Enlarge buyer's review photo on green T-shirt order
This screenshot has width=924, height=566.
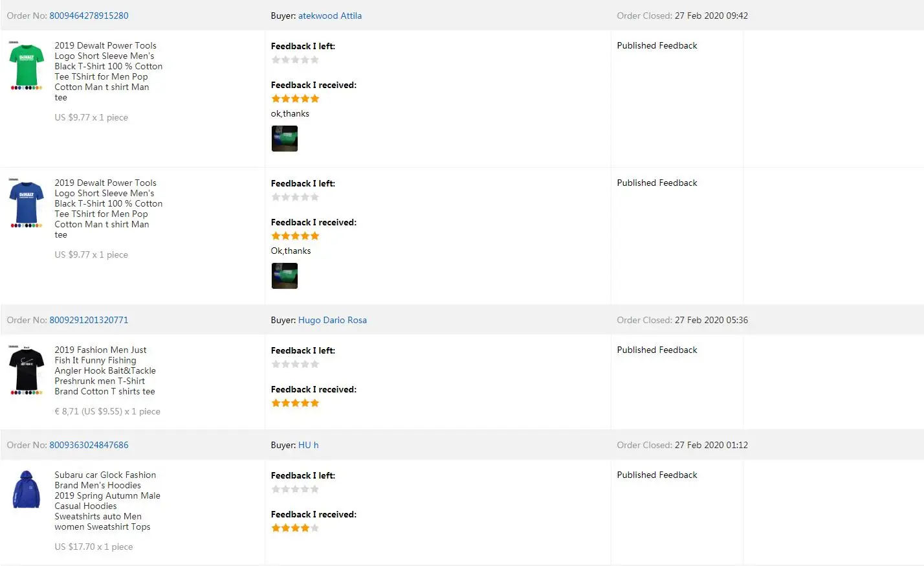coord(284,139)
